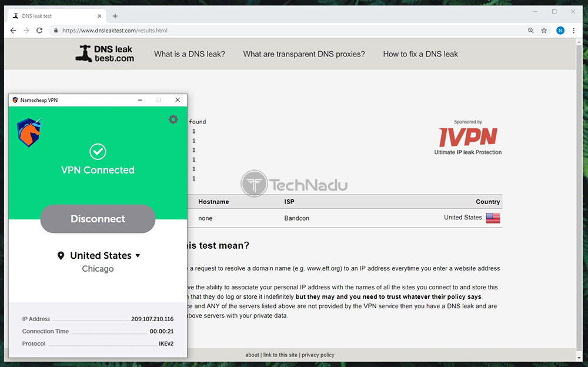This screenshot has height=367, width=588.
Task: Close the Namecheap VPN window
Action: pos(178,100)
